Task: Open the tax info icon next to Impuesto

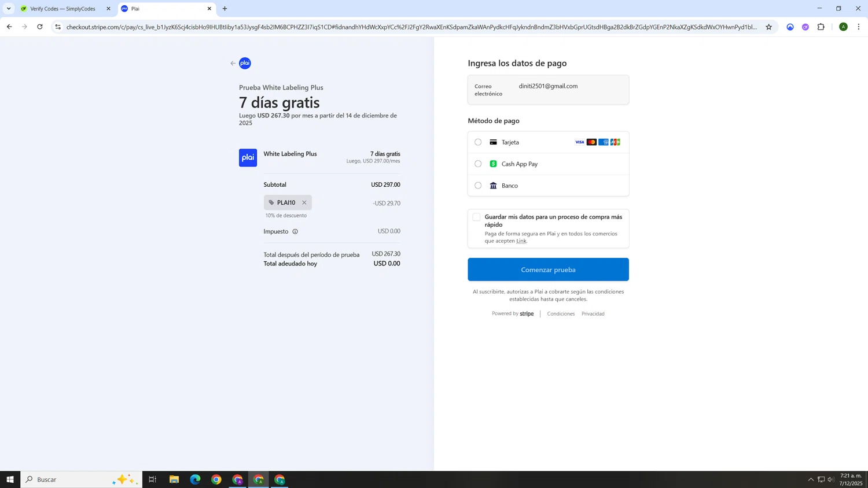Action: [x=295, y=231]
